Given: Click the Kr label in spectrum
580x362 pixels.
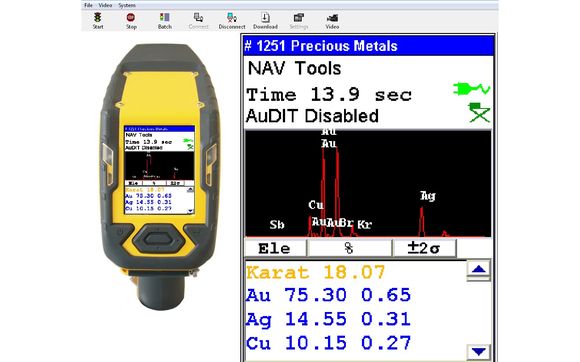Looking at the screenshot, I should [365, 224].
